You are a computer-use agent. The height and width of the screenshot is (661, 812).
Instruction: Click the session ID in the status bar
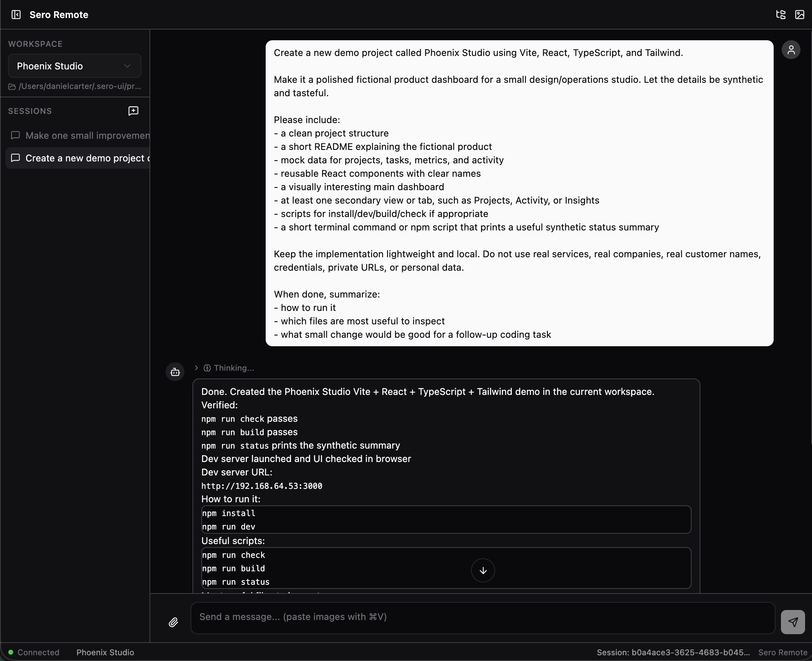pos(674,652)
